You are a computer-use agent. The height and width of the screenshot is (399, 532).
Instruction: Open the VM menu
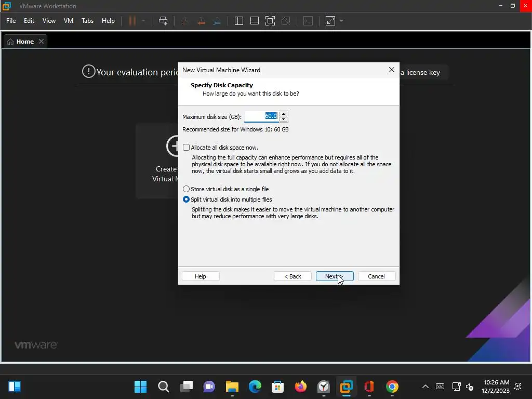[x=69, y=21]
